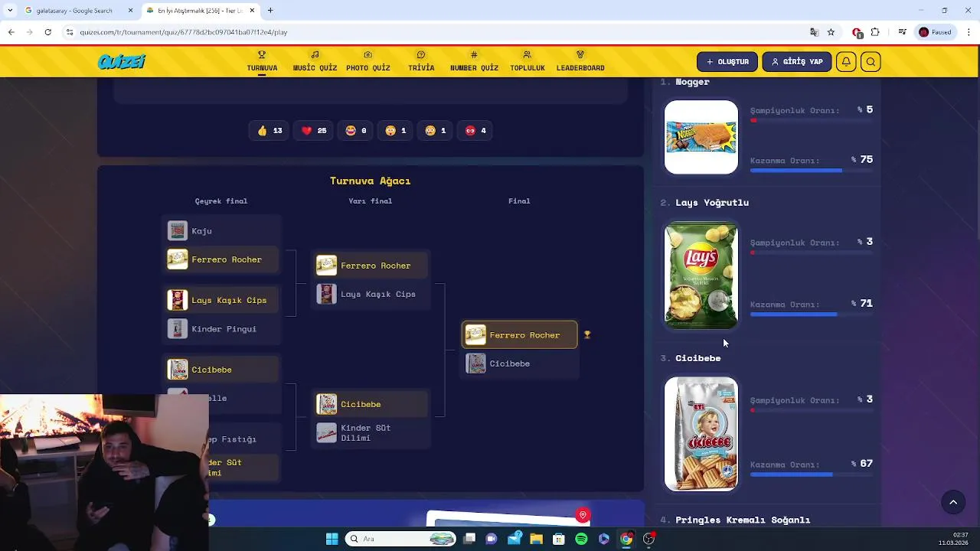Open Lays Yoğurtlu chips thumbnail
This screenshot has width=980, height=551.
click(x=701, y=275)
